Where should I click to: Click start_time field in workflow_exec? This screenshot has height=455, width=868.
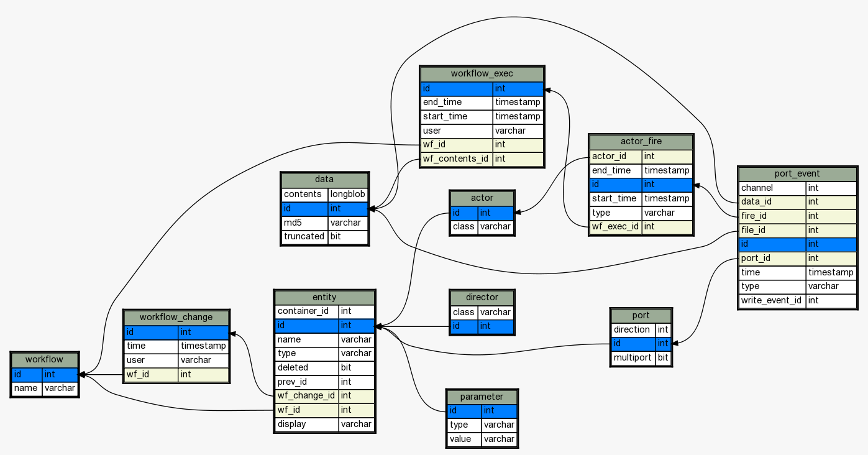tap(482, 117)
